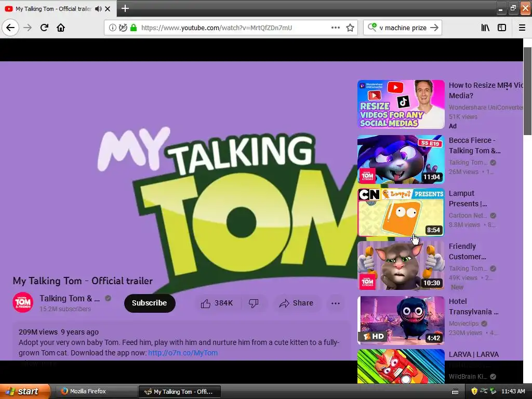Click the search box with machine prize
The width and height of the screenshot is (532, 399).
tap(403, 28)
